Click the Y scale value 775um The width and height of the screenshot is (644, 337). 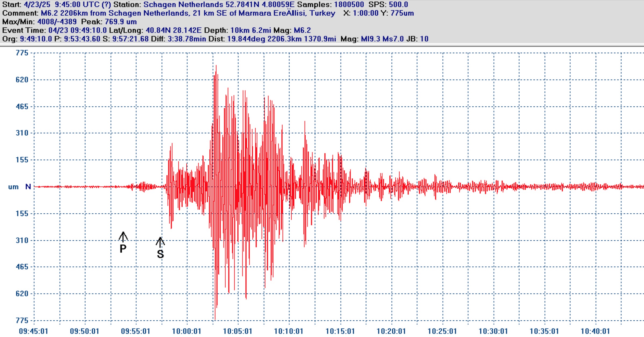(x=402, y=13)
